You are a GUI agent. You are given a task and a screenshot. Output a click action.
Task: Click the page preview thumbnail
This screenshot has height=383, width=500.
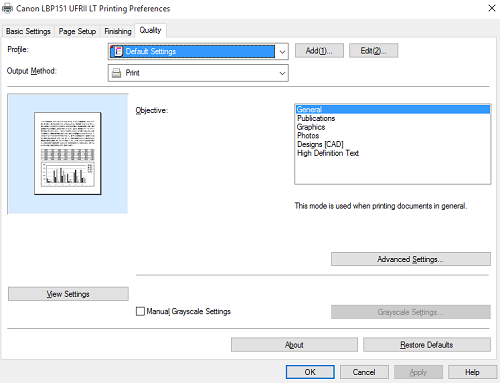(x=68, y=153)
